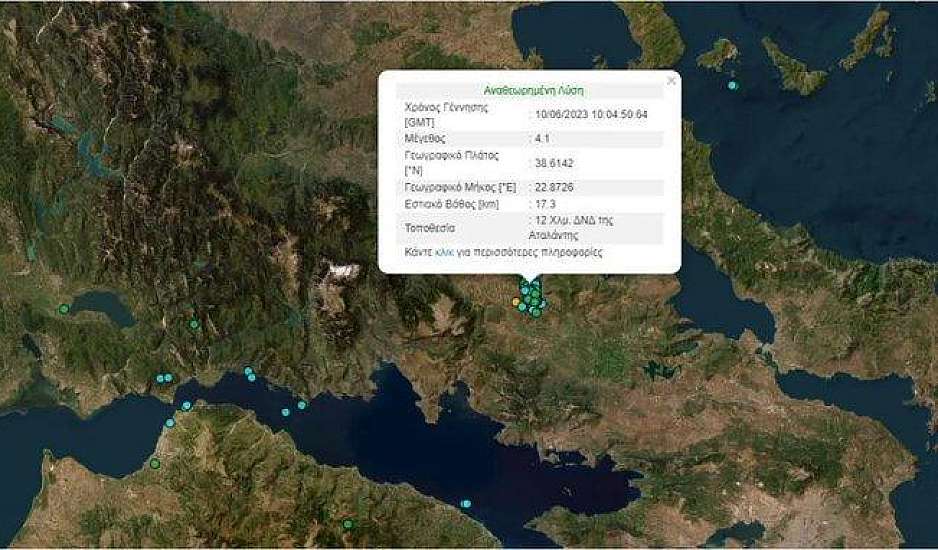
Task: Click the cyan marker just south of the strait
Action: 170,423
